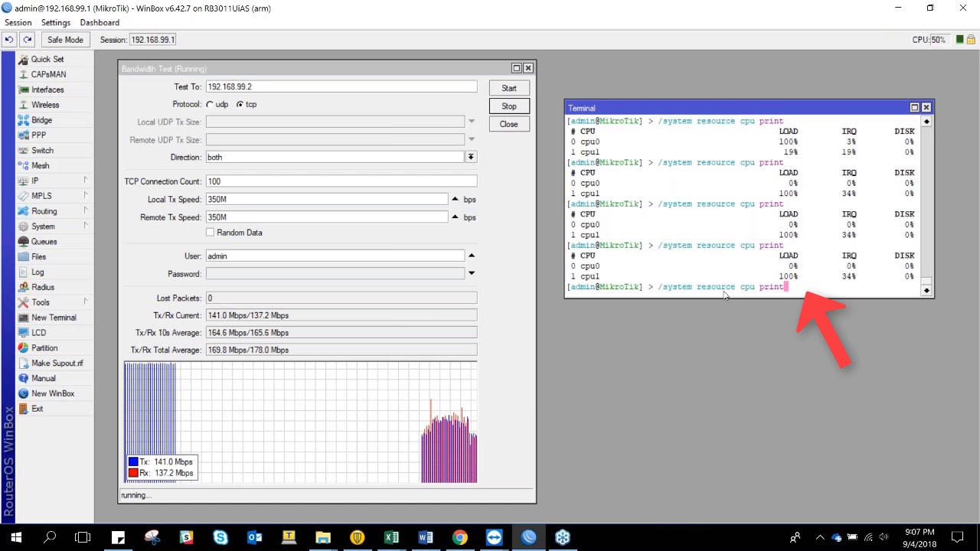The height and width of the screenshot is (551, 980).
Task: Click the Test To address field
Action: [341, 86]
